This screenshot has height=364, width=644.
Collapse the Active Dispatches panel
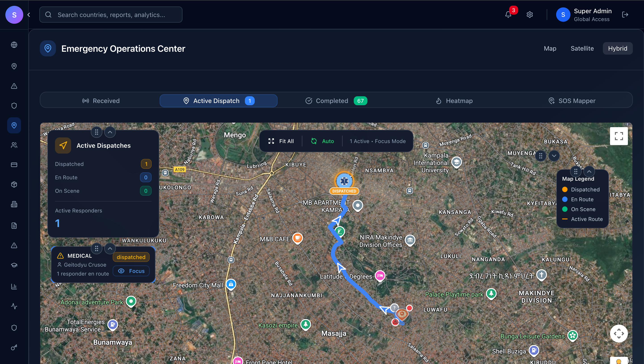[110, 132]
